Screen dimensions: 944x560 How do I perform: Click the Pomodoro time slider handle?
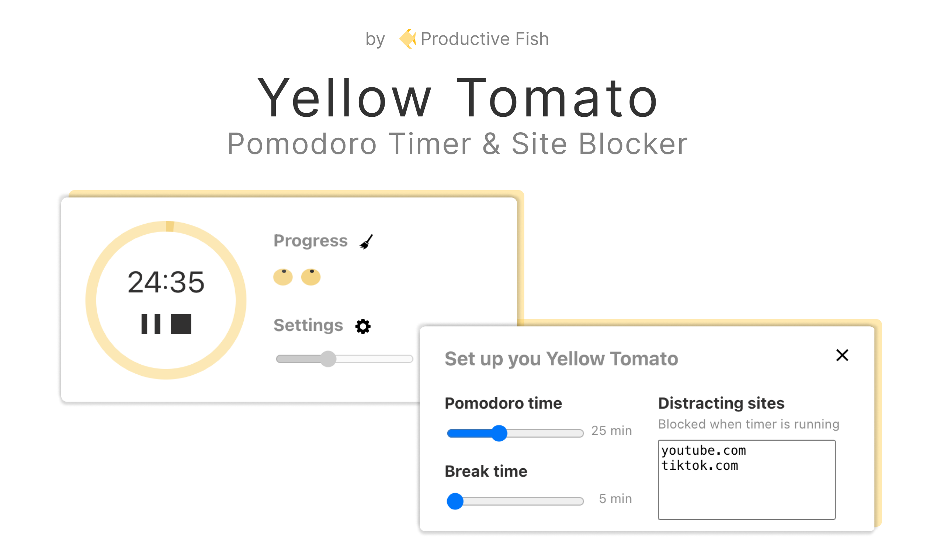coord(499,433)
